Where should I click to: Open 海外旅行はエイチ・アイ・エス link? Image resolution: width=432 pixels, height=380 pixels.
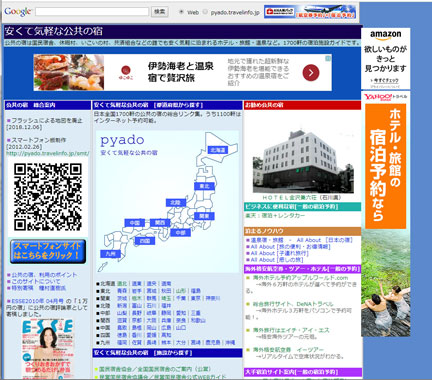point(291,330)
